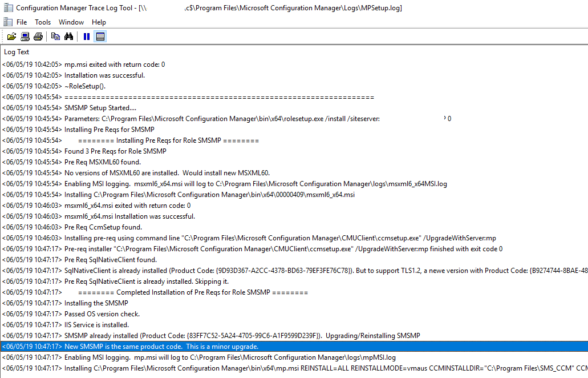Select the 'Pre Req CcmSetup found.' line
Viewport: 588px width, 378px height.
(103, 227)
